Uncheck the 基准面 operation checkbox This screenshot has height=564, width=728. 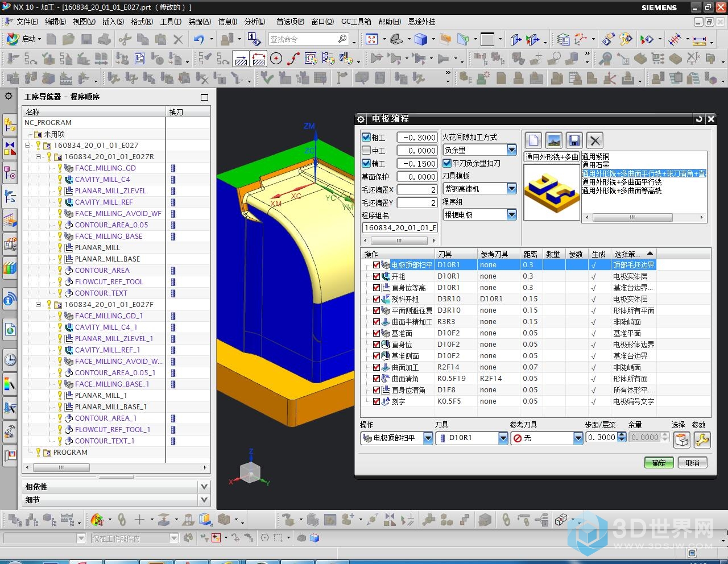[376, 333]
